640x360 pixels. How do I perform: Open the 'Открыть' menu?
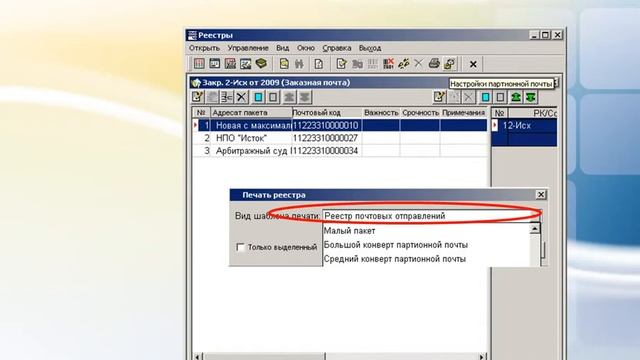point(204,48)
